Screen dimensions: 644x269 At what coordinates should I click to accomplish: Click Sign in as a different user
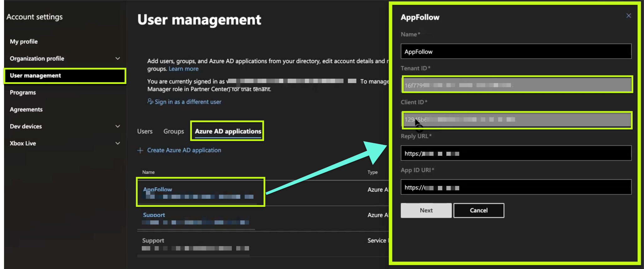[x=188, y=102]
